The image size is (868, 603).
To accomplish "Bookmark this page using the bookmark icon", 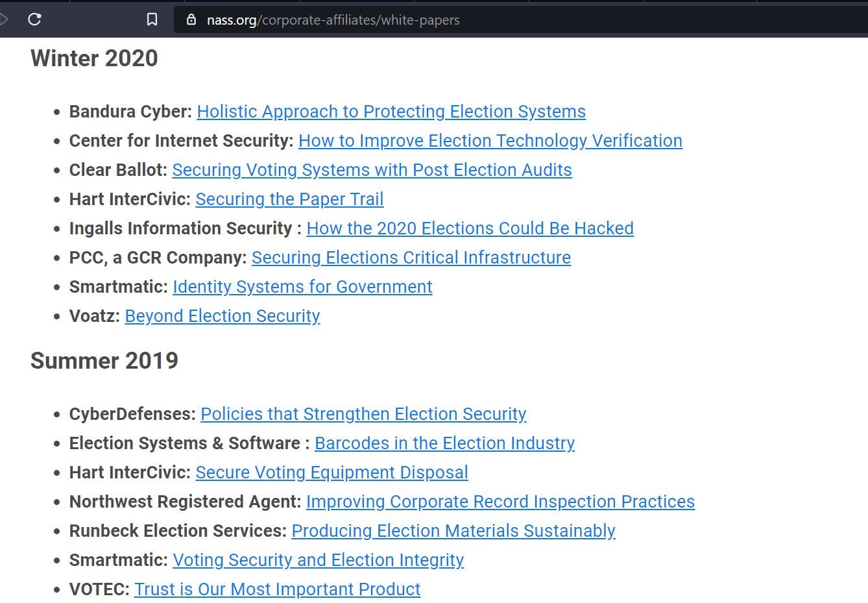I will click(152, 19).
